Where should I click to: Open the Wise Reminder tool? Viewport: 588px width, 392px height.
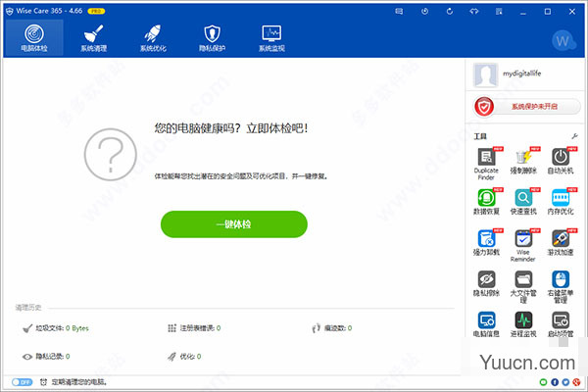point(523,245)
